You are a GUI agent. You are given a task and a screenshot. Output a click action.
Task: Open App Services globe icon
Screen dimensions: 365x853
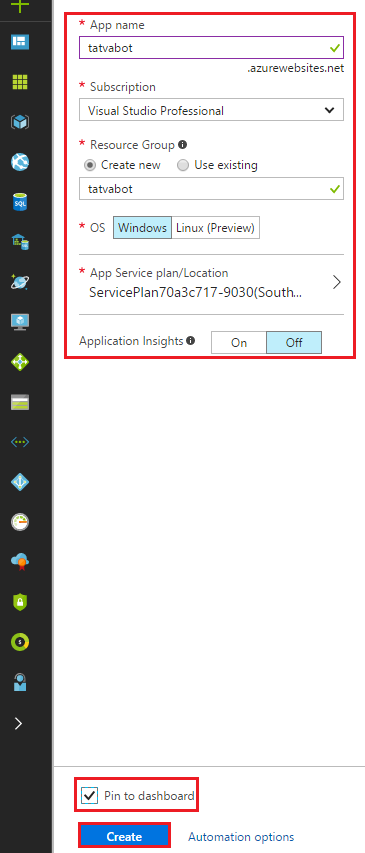click(x=20, y=162)
